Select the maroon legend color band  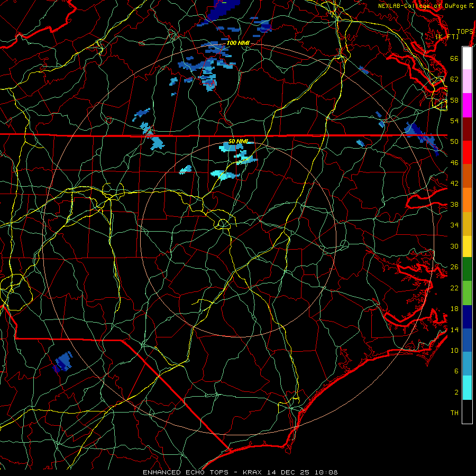467,129
